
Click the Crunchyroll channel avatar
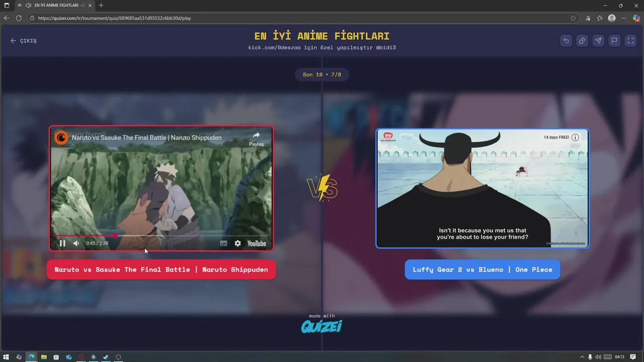point(61,138)
